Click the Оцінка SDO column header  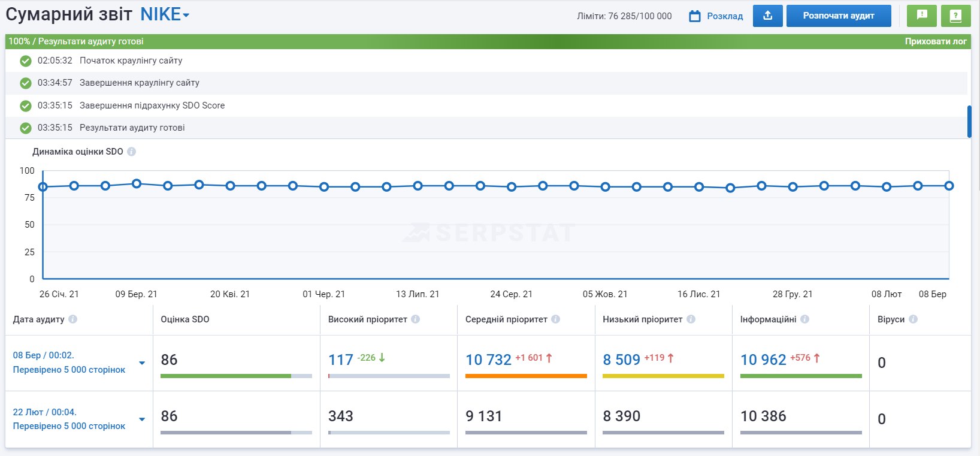[x=185, y=319]
